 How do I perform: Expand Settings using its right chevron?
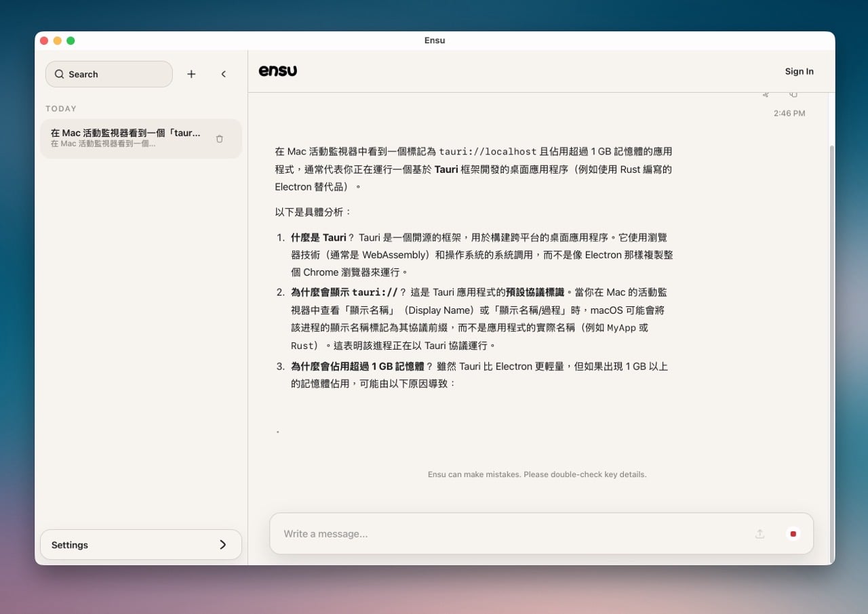click(222, 545)
